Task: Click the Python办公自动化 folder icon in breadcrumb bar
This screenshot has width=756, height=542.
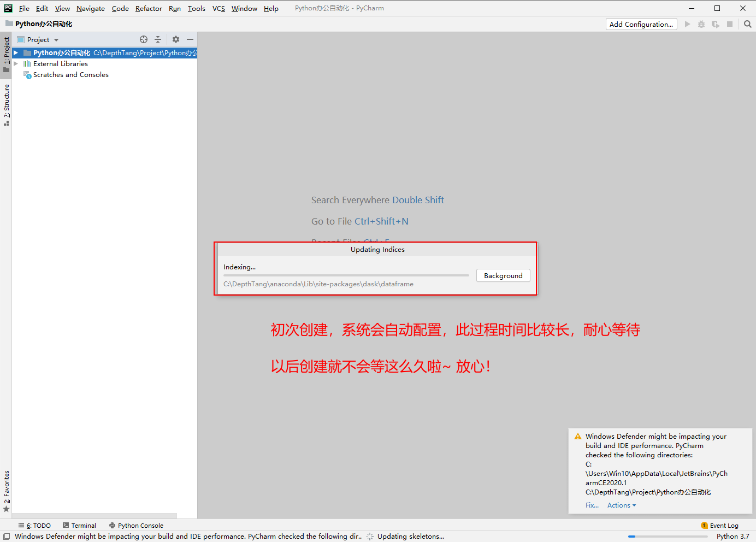Action: point(9,23)
